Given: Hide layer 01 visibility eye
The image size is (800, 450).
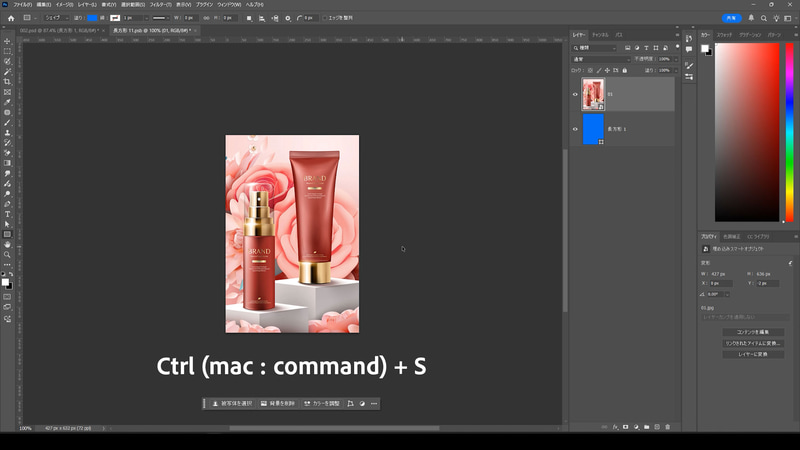Looking at the screenshot, I should (575, 94).
